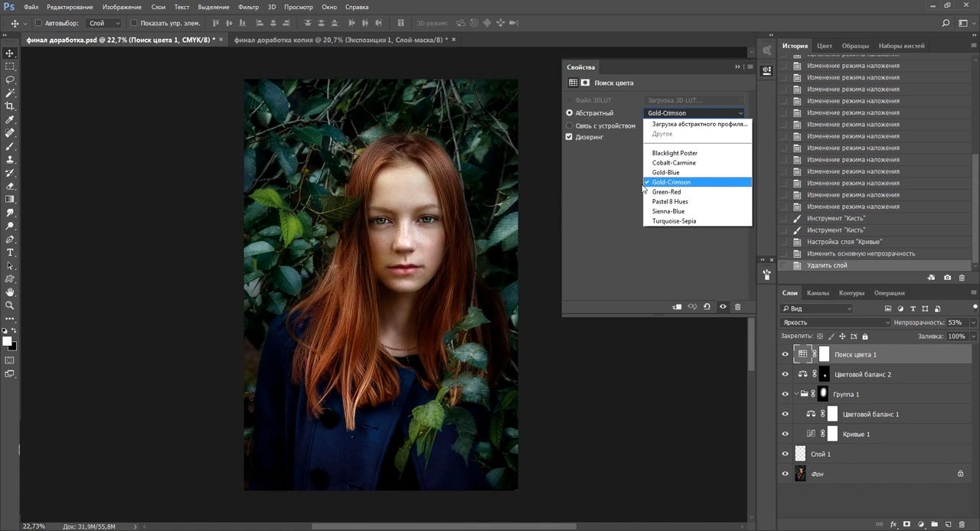Click the background color swatch

click(x=12, y=347)
